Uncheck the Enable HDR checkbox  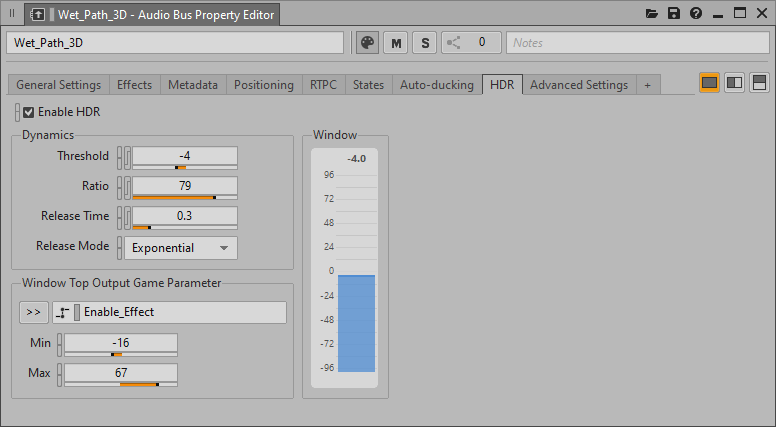[29, 112]
